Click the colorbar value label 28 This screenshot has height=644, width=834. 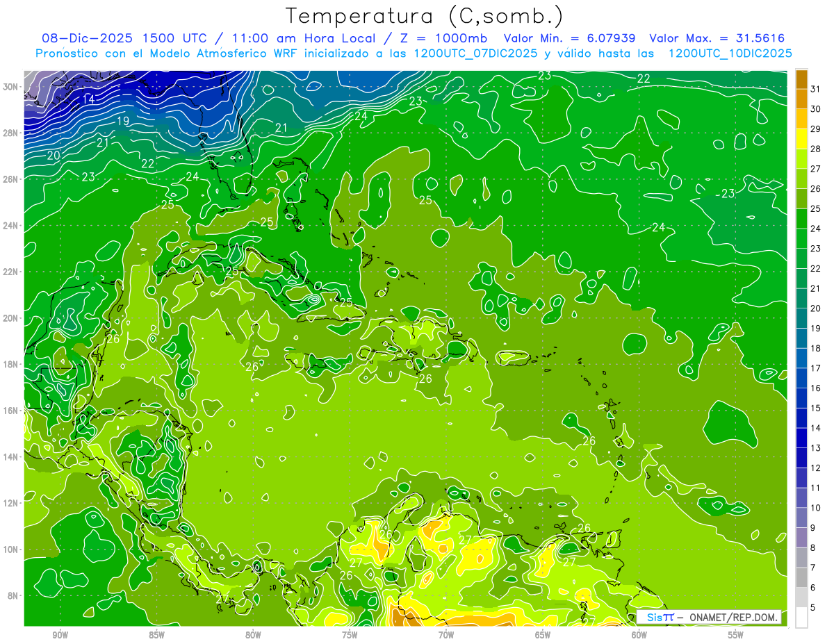click(816, 149)
